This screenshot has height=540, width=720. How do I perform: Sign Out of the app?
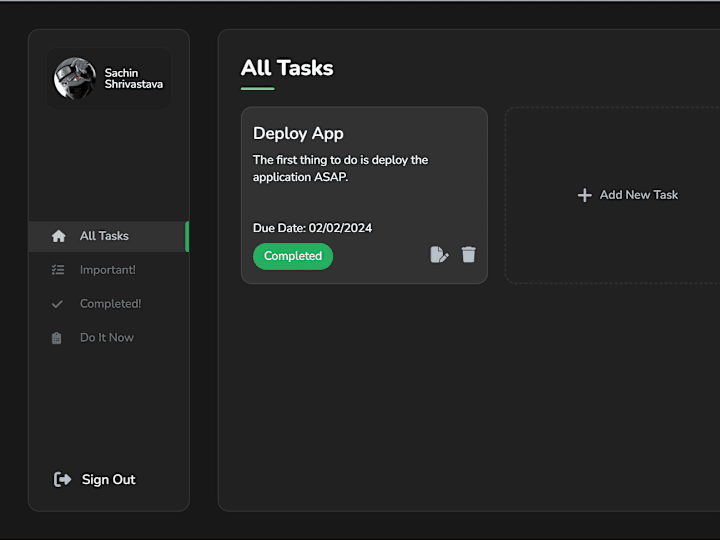coord(95,479)
